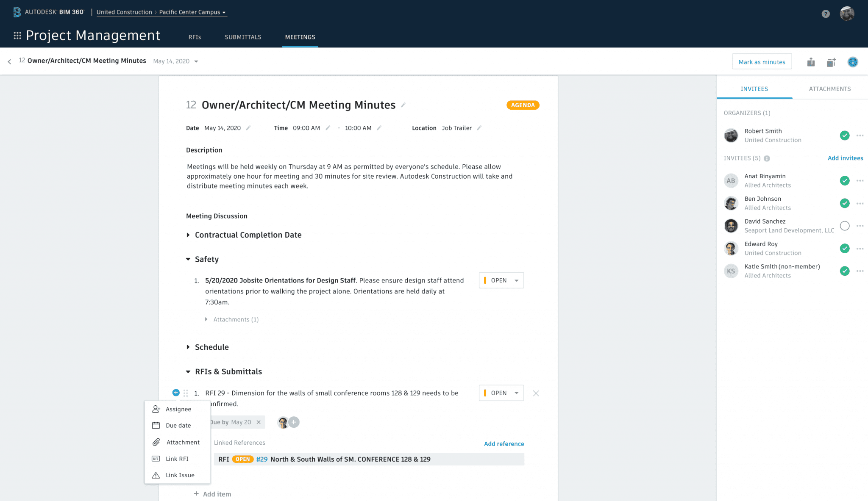Toggle Edward Roy's attendance checkmark
The width and height of the screenshot is (868, 501).
[x=845, y=249]
